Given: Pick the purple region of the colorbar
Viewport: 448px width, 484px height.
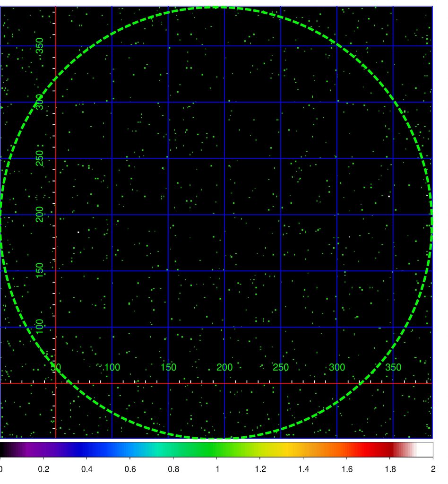Looking at the screenshot, I should 33,449.
